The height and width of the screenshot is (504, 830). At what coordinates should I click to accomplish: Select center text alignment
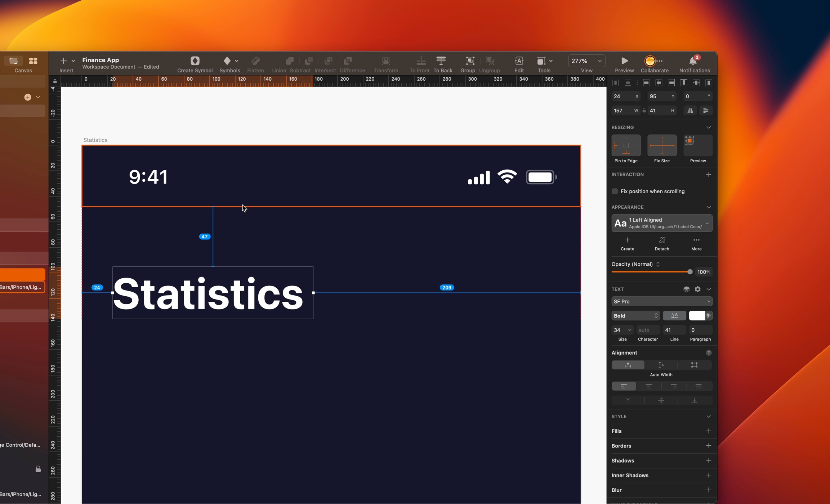tap(649, 386)
